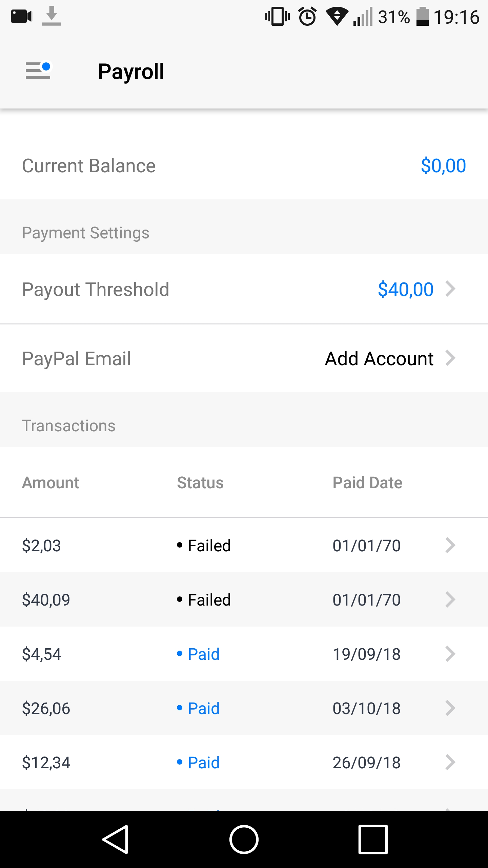
Task: Change the $40,00 payout threshold value
Action: [405, 289]
